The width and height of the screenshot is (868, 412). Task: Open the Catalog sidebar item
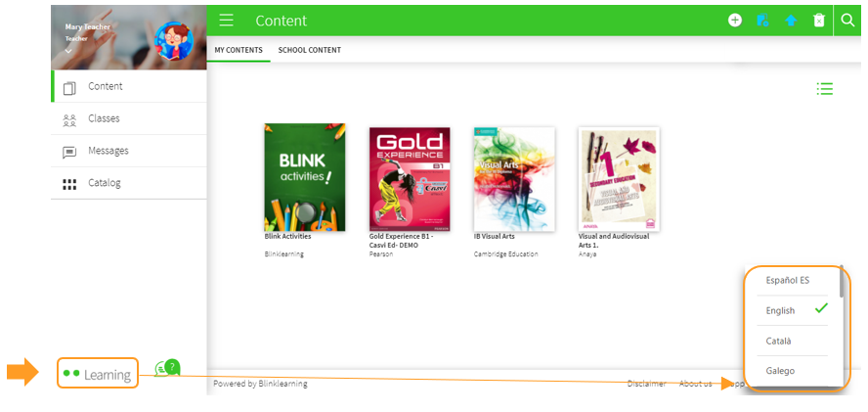pos(104,183)
